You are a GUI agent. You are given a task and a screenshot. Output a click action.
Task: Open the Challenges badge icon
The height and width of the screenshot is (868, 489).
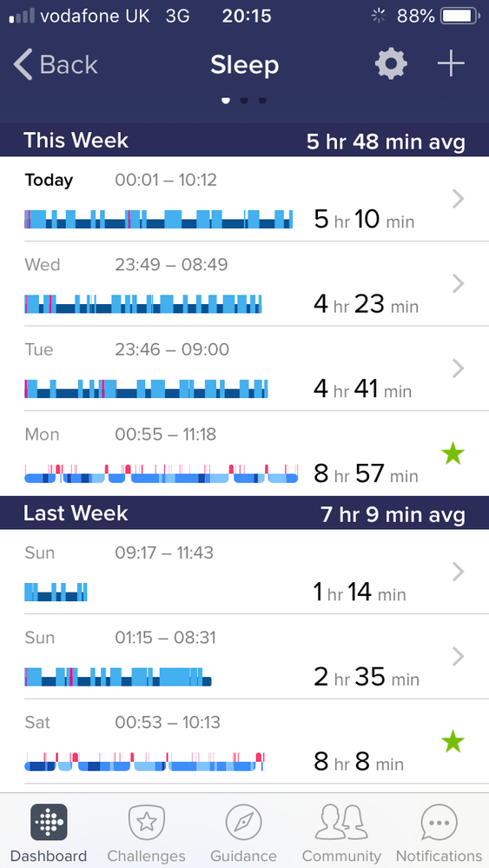(146, 822)
